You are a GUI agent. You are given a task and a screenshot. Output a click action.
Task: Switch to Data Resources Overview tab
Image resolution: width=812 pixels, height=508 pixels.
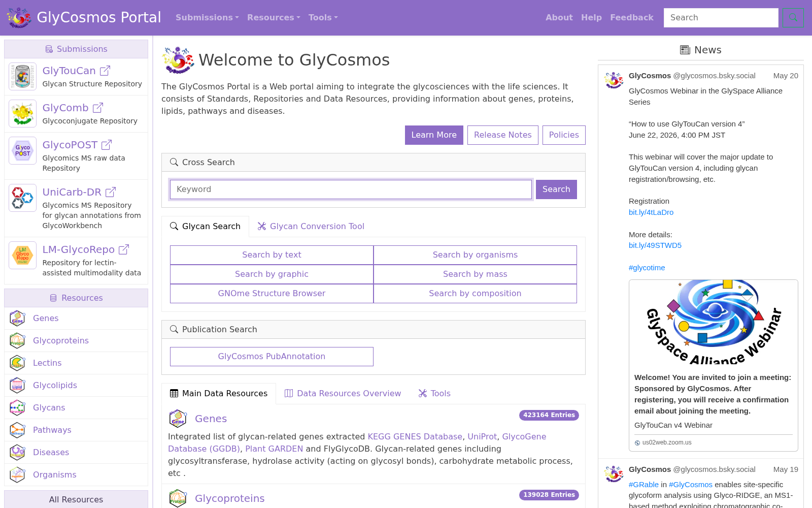point(343,394)
